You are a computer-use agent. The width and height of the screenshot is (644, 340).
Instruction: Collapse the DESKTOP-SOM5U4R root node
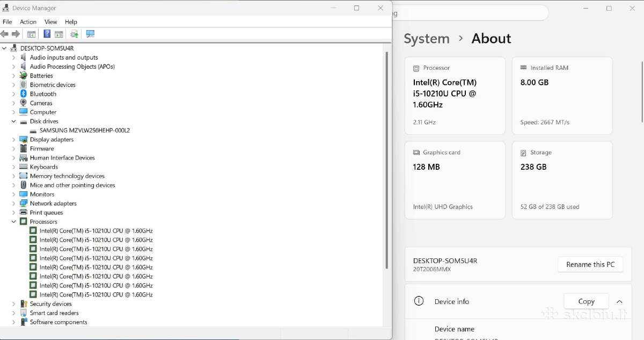[5, 48]
